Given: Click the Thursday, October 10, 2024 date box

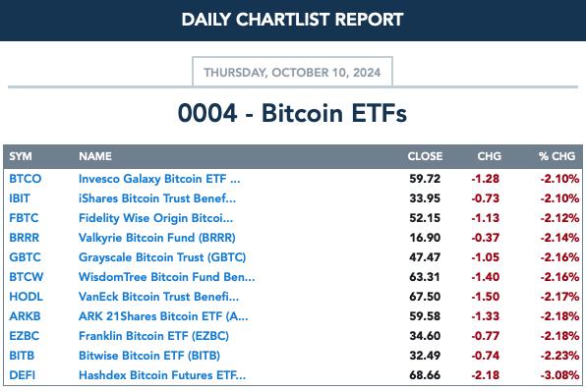Looking at the screenshot, I should click(292, 72).
